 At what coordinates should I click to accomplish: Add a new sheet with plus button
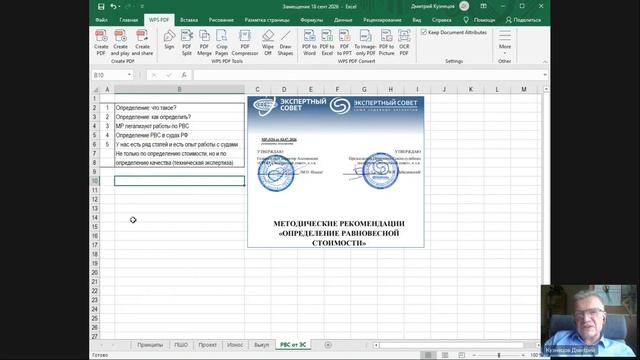point(328,345)
